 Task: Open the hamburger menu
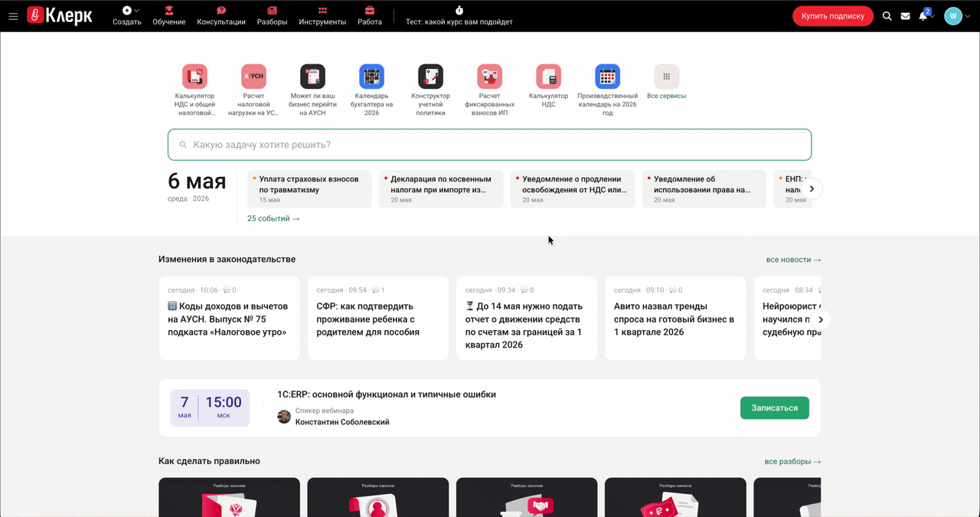(x=12, y=16)
